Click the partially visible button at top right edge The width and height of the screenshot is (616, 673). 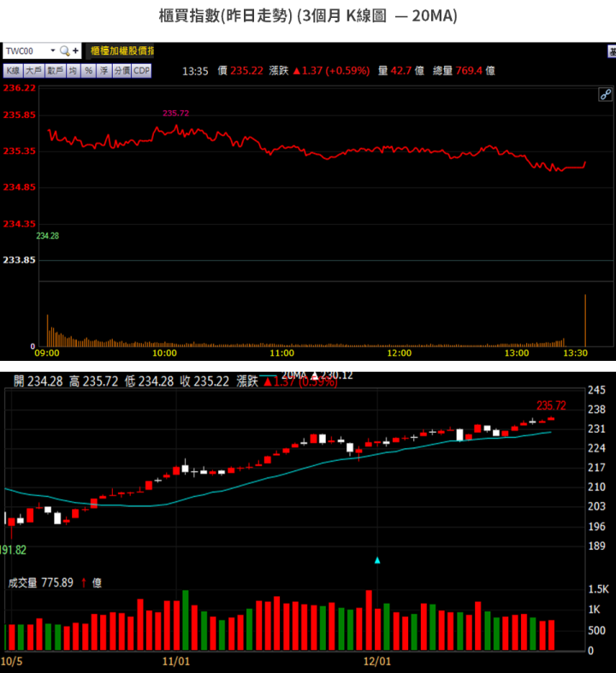[612, 51]
